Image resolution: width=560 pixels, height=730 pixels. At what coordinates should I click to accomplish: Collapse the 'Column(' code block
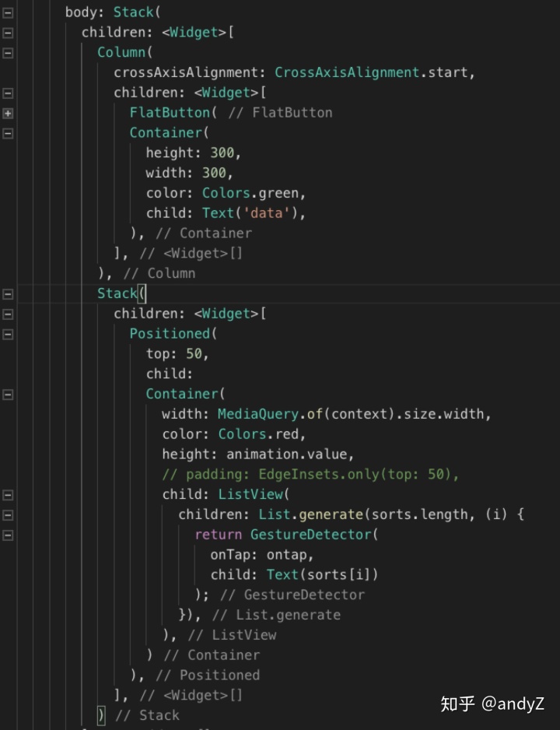pos(8,53)
